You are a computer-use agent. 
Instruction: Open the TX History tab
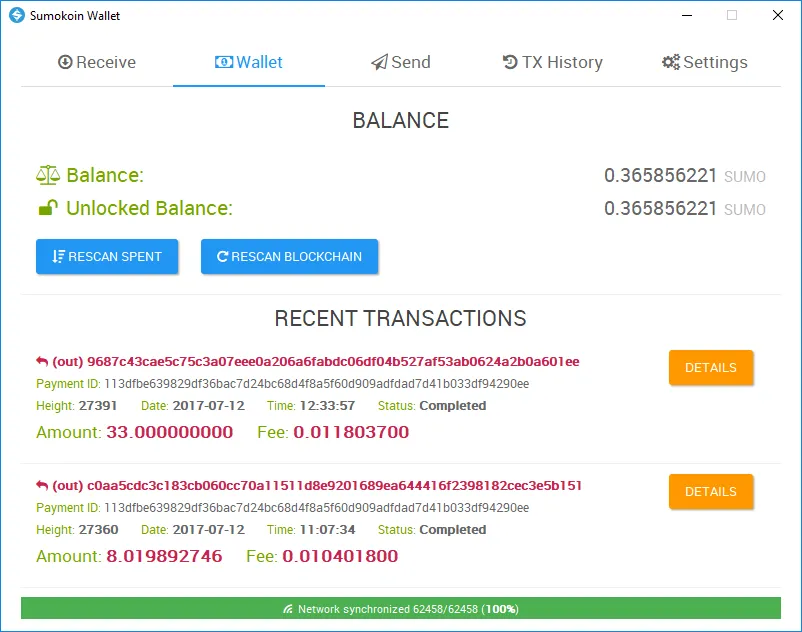coord(552,62)
